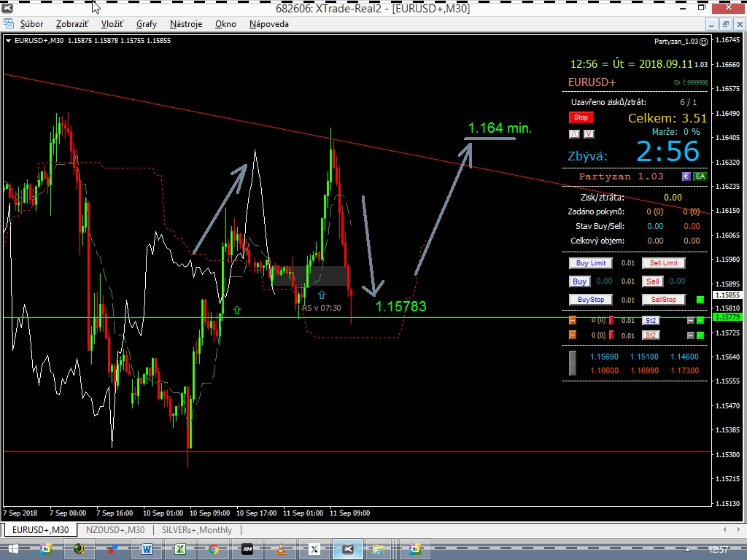Click the Celkem: 3.51 total text
The height and width of the screenshot is (560, 747).
(x=667, y=118)
